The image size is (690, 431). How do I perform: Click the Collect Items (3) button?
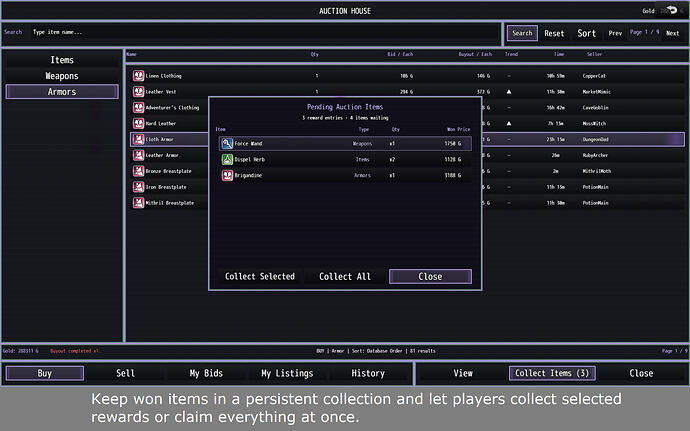point(552,373)
